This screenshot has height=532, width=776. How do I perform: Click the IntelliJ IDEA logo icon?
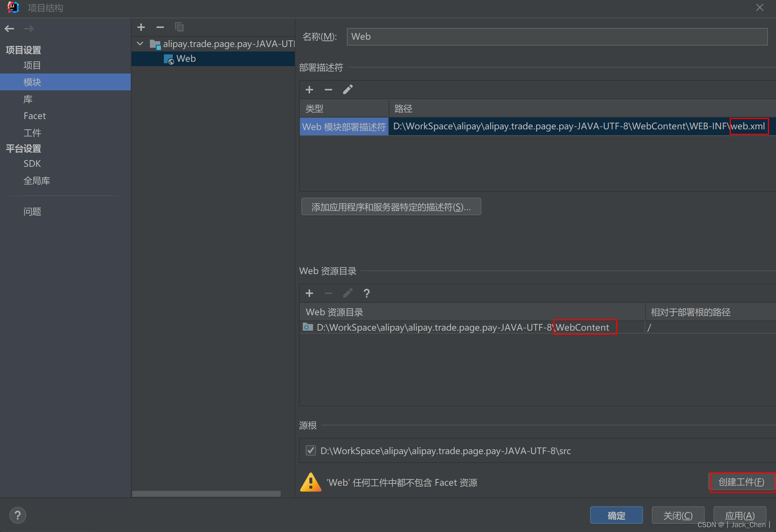click(x=13, y=7)
